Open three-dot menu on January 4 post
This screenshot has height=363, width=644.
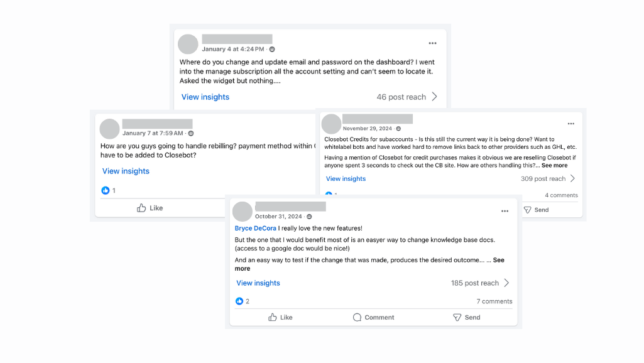[432, 43]
